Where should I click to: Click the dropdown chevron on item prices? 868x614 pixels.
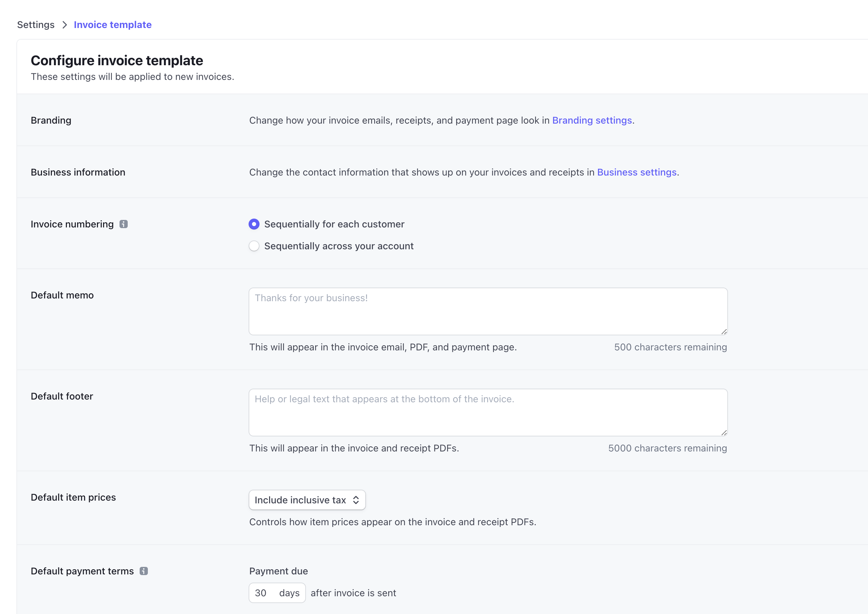356,500
